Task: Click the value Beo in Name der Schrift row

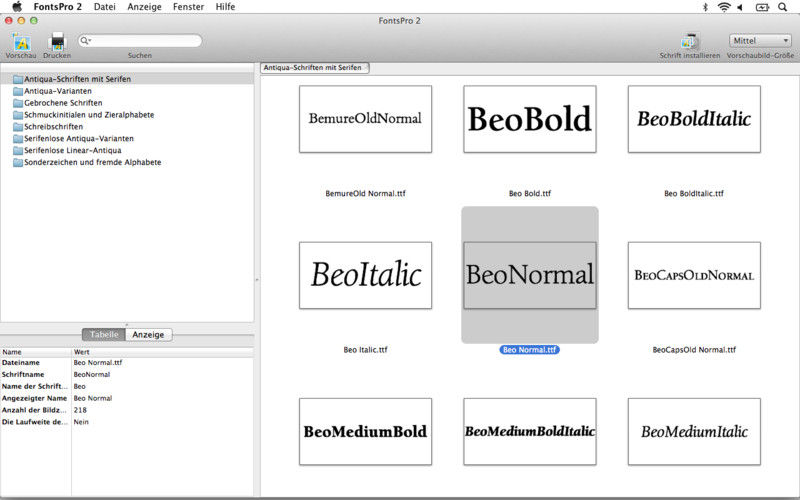Action: coord(80,386)
